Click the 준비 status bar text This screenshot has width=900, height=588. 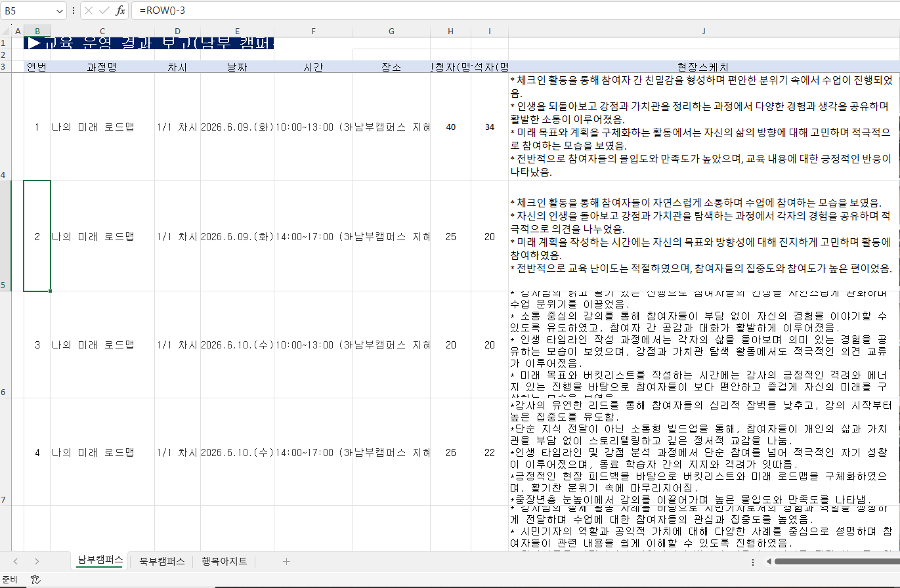(x=11, y=579)
